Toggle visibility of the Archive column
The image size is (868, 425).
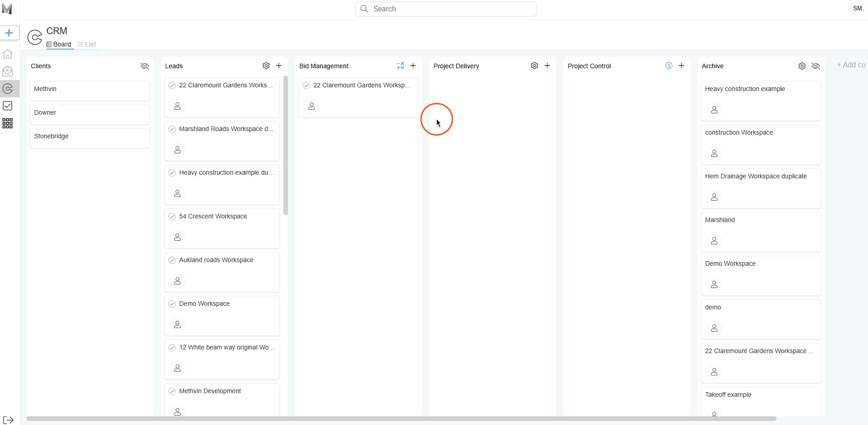816,66
